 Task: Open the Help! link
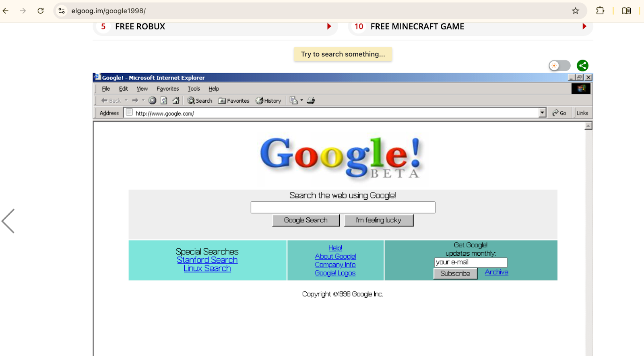[x=335, y=248]
